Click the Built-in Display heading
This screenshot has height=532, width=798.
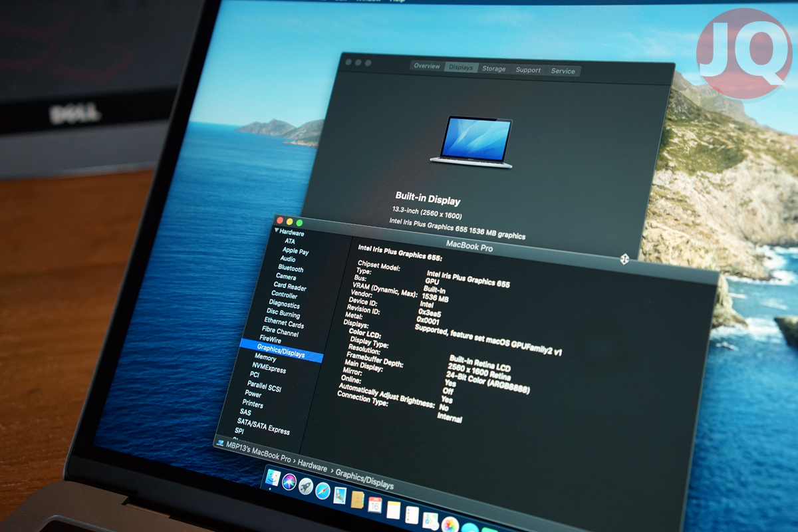coord(428,199)
